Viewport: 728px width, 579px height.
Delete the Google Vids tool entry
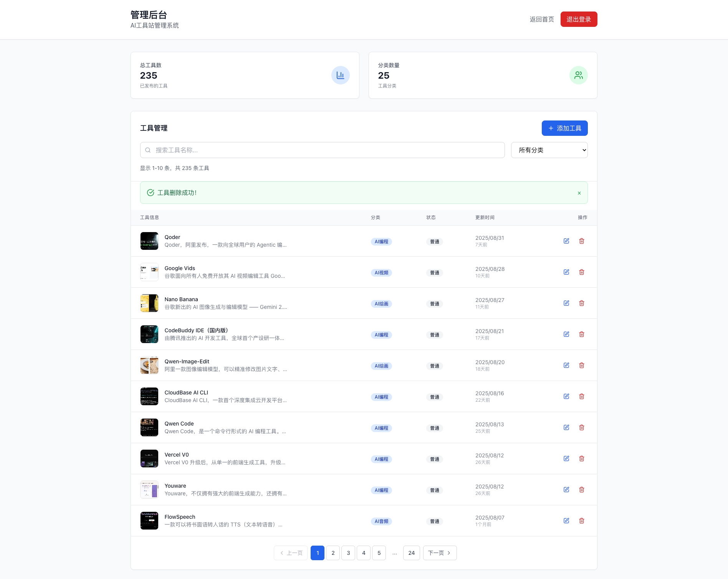click(582, 272)
